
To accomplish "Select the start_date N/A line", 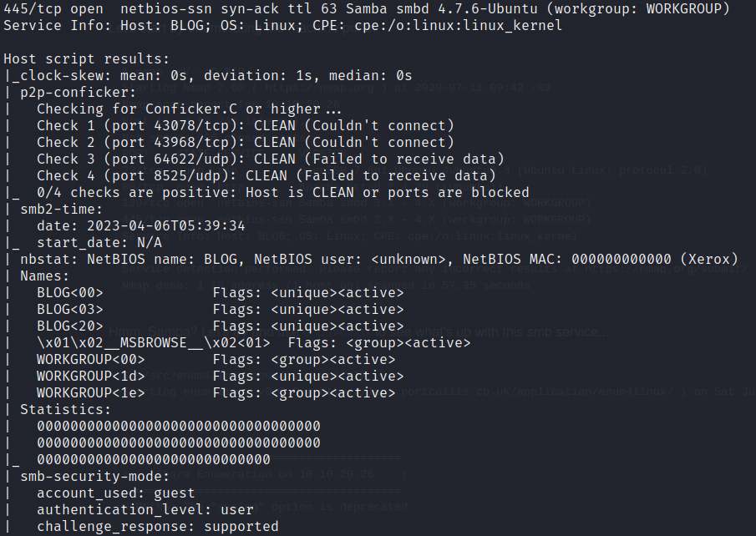I will 99,242.
